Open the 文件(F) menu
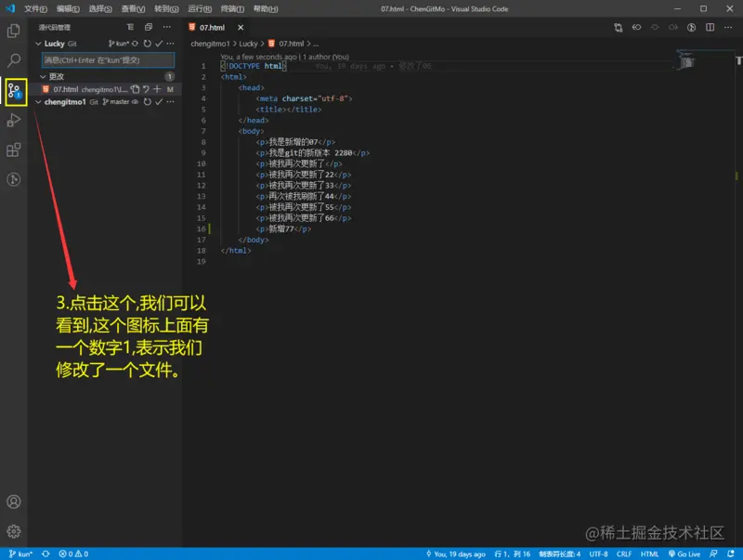This screenshot has height=560, width=743. [35, 9]
